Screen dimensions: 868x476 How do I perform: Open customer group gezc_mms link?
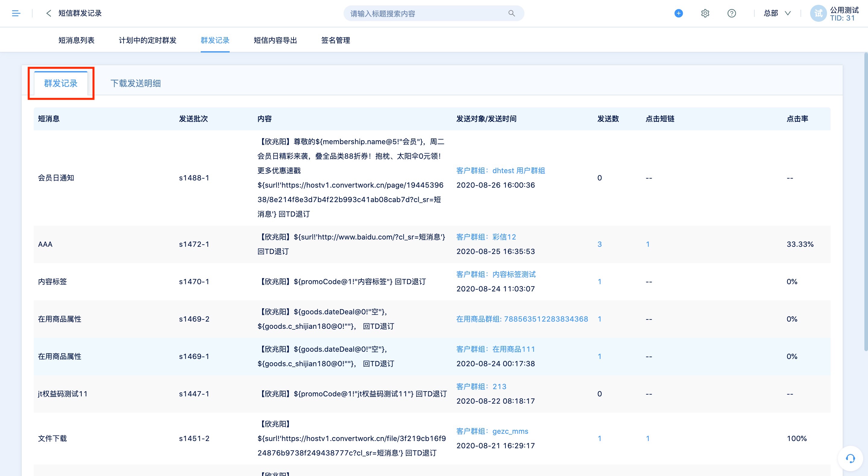492,431
